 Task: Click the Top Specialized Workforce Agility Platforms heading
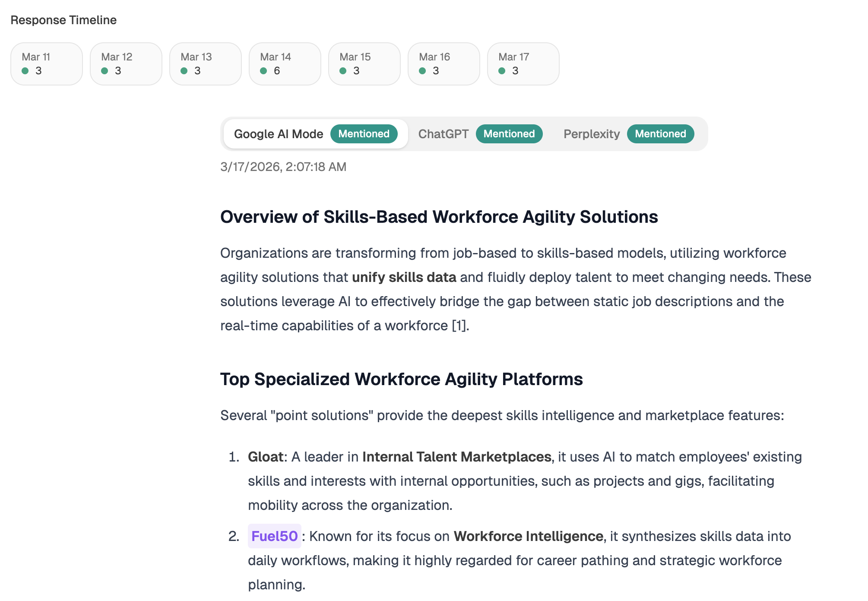click(401, 379)
